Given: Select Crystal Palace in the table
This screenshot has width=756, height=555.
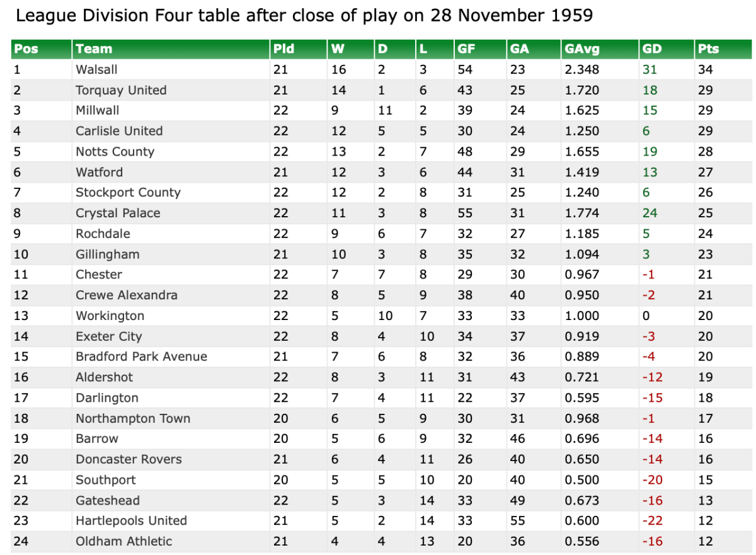Looking at the screenshot, I should (x=118, y=214).
